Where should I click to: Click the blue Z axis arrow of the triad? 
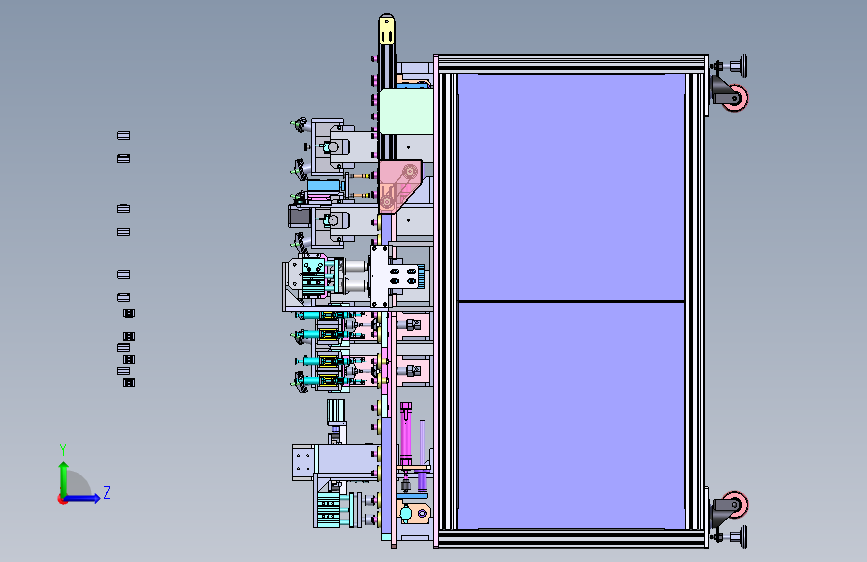(x=84, y=498)
